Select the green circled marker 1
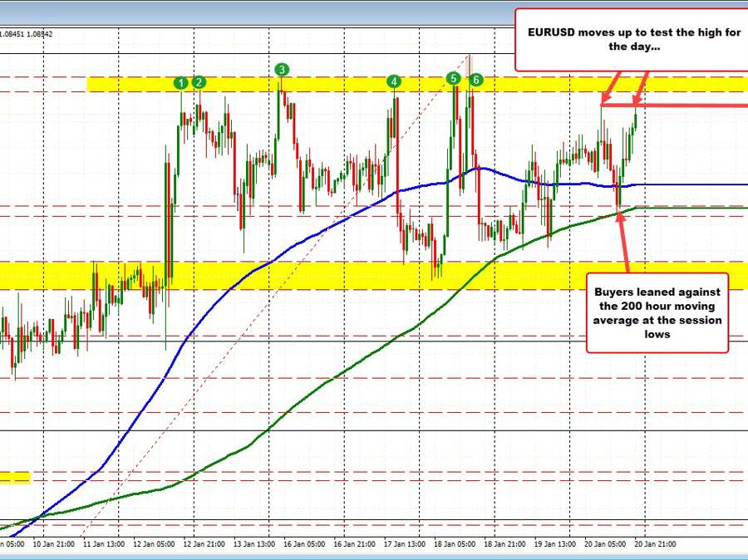This screenshot has height=560, width=748. [182, 82]
